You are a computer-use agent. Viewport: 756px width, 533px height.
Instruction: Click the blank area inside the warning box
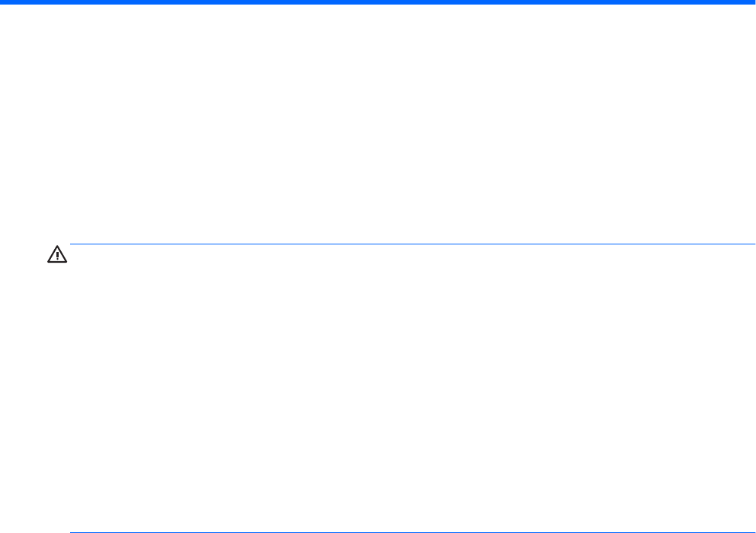(x=413, y=388)
